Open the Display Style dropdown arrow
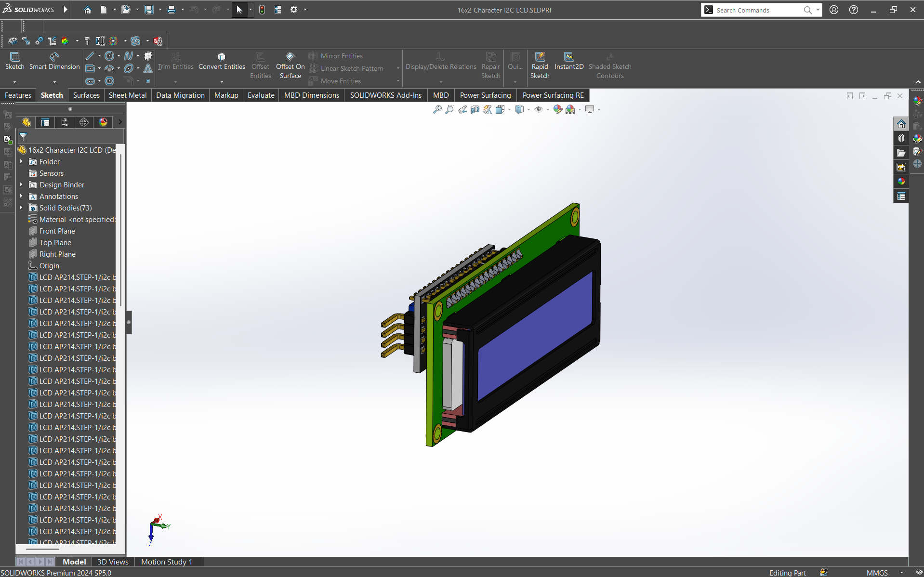Screen dimensions: 924x577 tap(528, 110)
